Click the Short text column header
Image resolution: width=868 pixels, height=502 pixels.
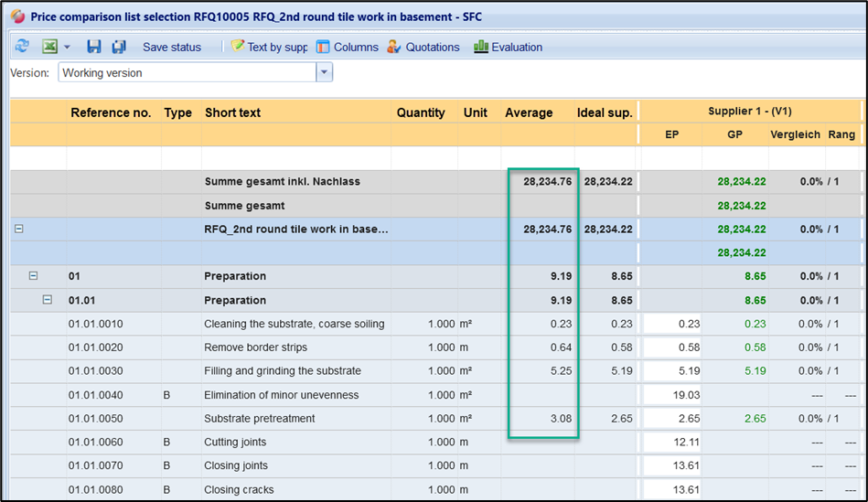pyautogui.click(x=232, y=112)
